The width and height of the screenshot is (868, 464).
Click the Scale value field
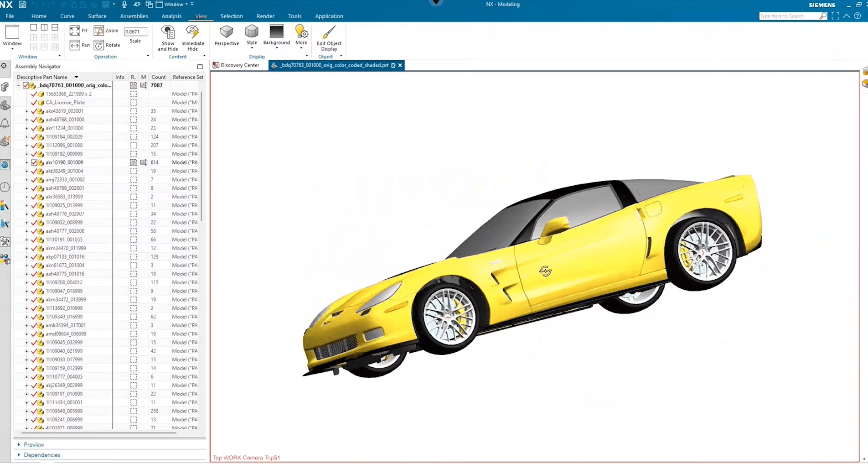135,31
